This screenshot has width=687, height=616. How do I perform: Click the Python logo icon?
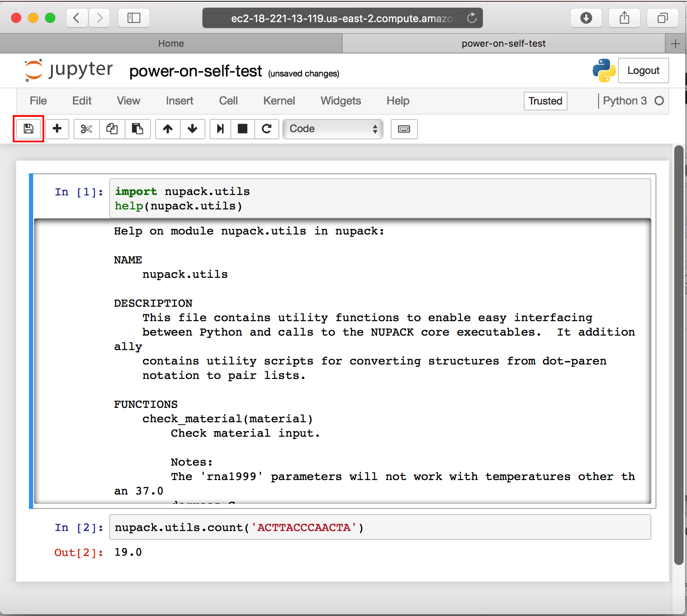coord(604,71)
